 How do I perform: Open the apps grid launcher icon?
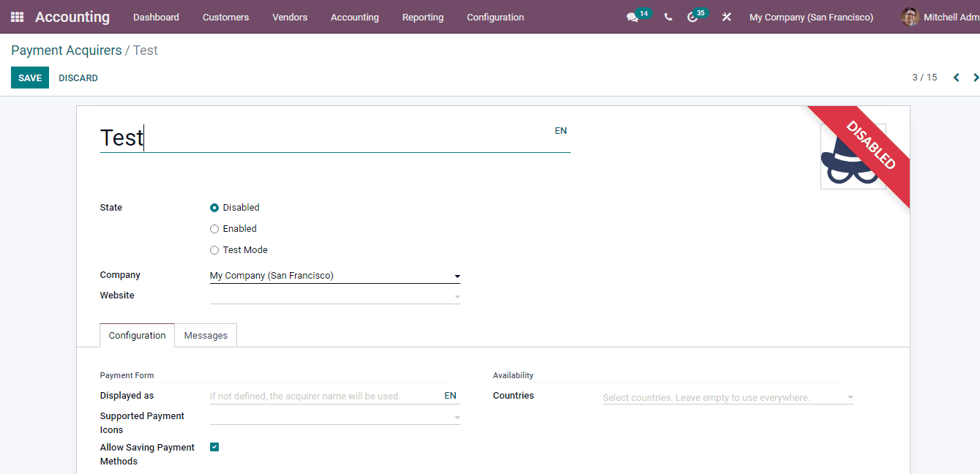16,17
